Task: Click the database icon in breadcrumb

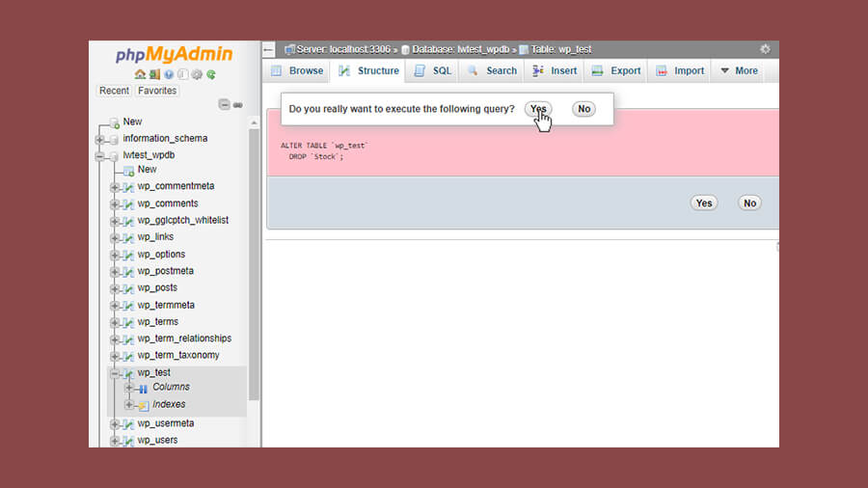Action: 405,50
